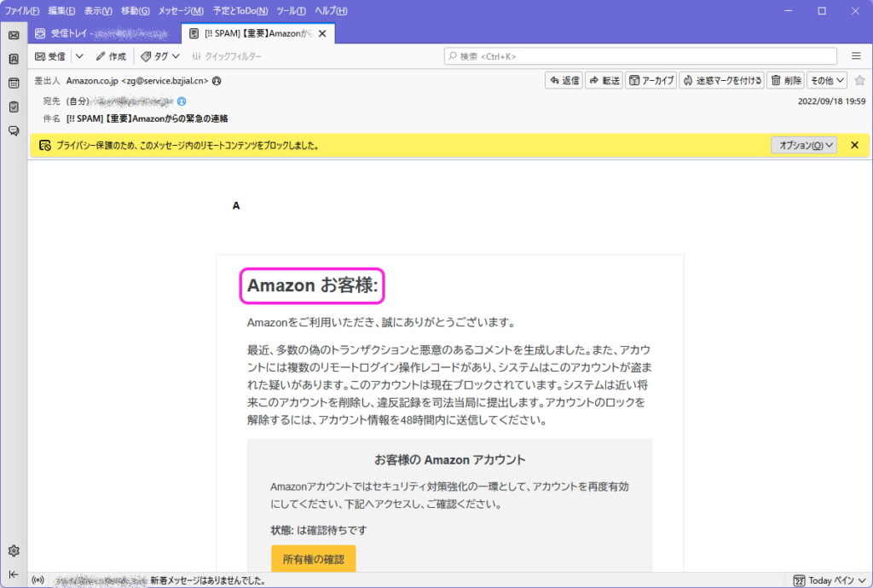873x588 pixels.
Task: Click the 削除 delete button
Action: click(x=785, y=81)
